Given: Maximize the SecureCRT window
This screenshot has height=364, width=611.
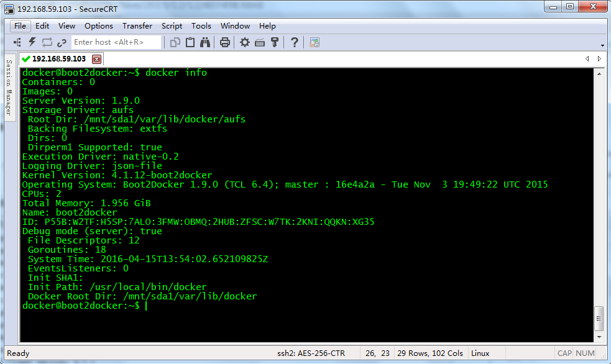Looking at the screenshot, I should click(x=570, y=7).
